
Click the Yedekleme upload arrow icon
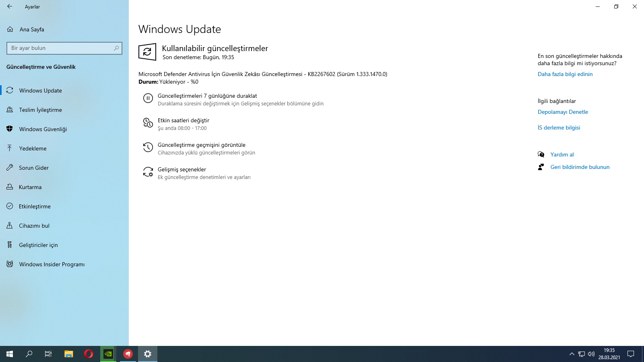(10, 148)
